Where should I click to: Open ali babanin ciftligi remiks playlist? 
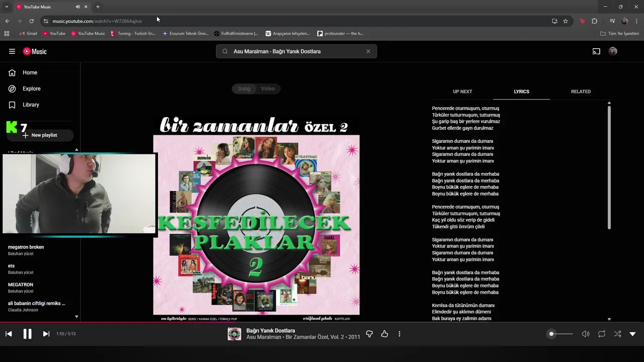point(36,306)
